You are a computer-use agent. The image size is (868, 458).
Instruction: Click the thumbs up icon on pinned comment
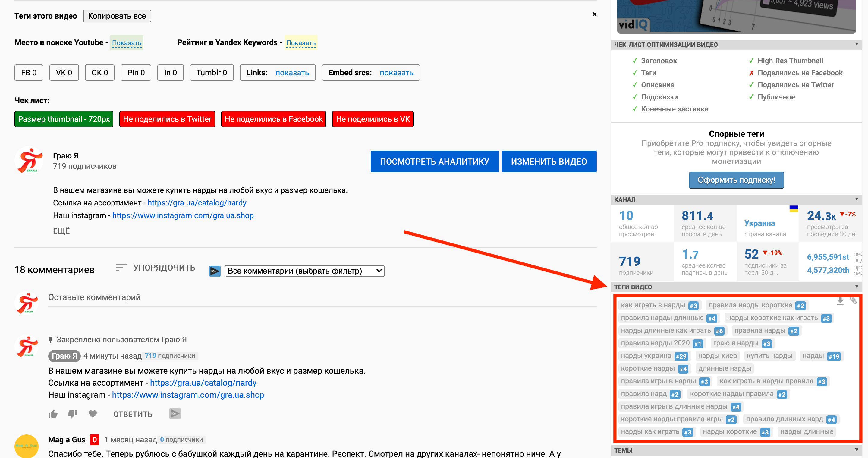(x=53, y=414)
